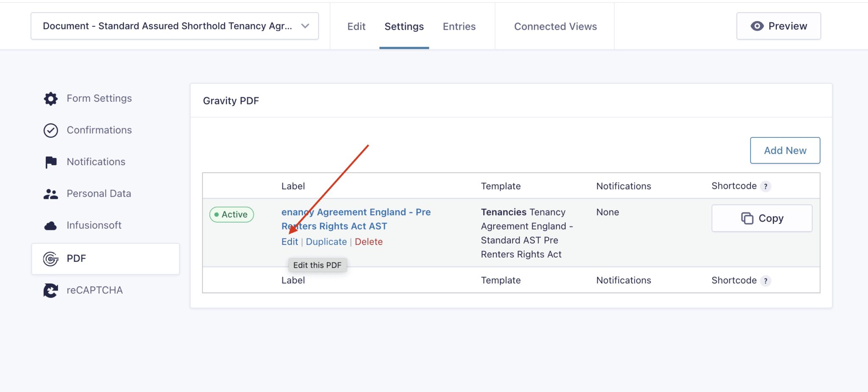Screen dimensions: 868x392
Task: Click the Infusionsoft cloud icon
Action: tap(51, 226)
